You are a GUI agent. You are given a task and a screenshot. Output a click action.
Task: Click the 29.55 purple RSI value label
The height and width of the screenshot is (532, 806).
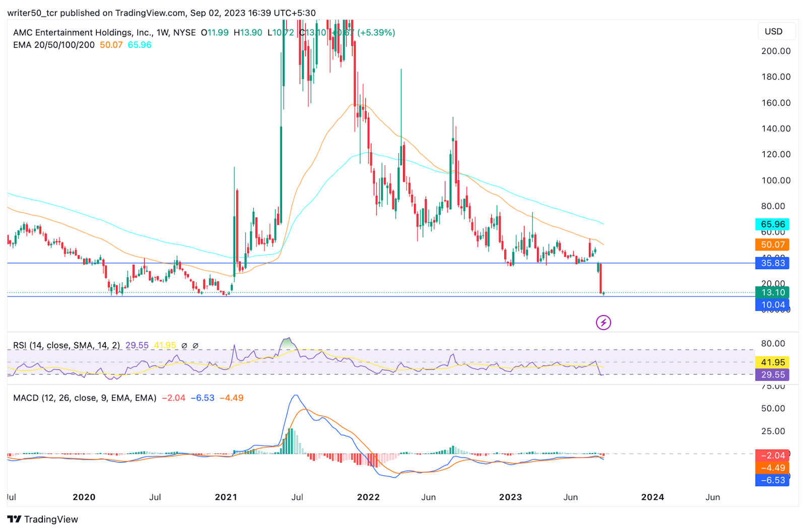pyautogui.click(x=772, y=374)
